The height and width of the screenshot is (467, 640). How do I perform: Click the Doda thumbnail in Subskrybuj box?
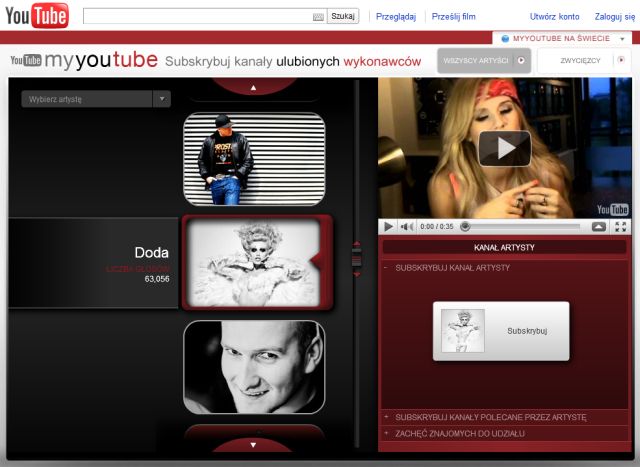(x=463, y=331)
